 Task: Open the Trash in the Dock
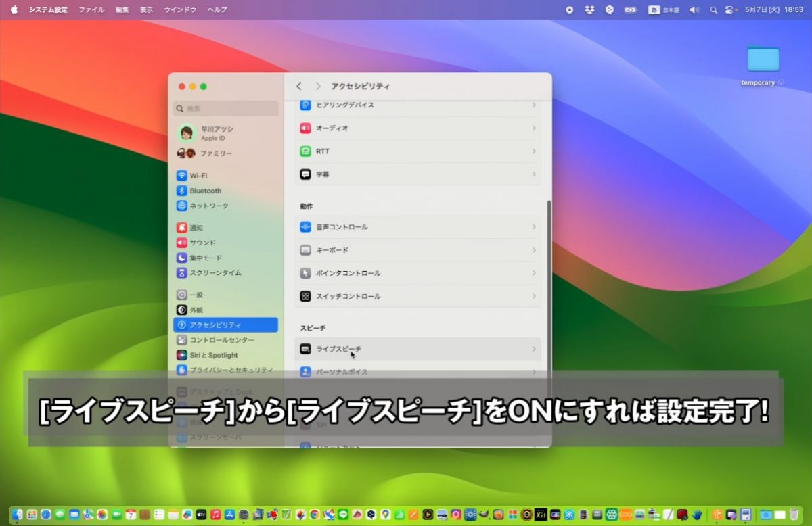point(794,515)
